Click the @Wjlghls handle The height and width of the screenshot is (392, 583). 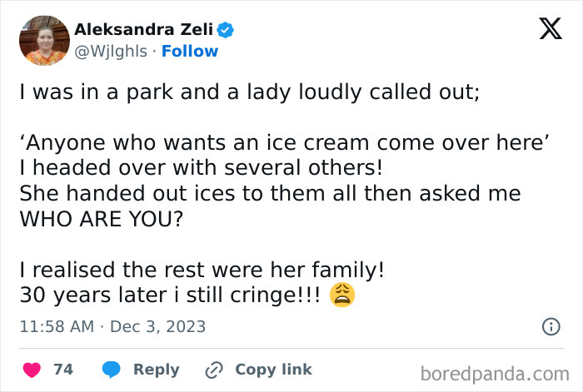pyautogui.click(x=109, y=52)
